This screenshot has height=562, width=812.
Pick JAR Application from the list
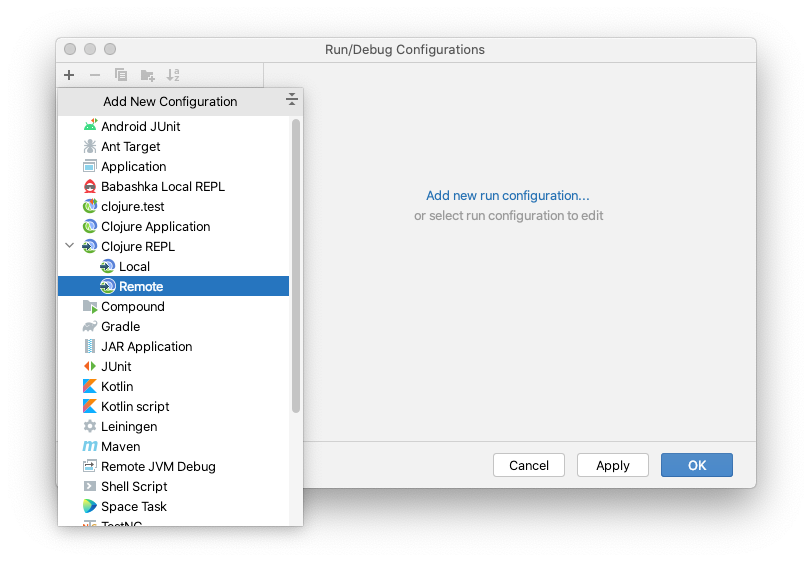click(173, 346)
